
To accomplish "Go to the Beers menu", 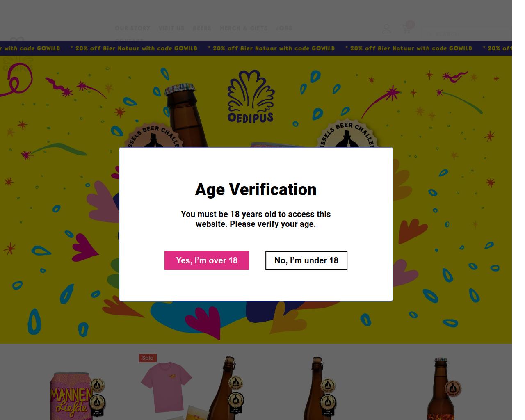I will 202,28.
